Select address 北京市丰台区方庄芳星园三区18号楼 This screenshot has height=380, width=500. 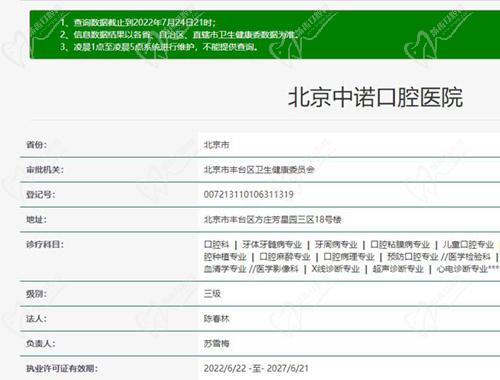272,219
